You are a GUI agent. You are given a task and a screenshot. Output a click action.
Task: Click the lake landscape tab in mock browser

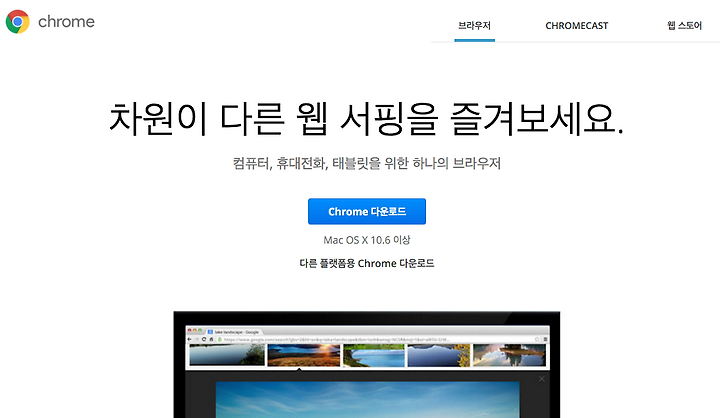pos(234,332)
